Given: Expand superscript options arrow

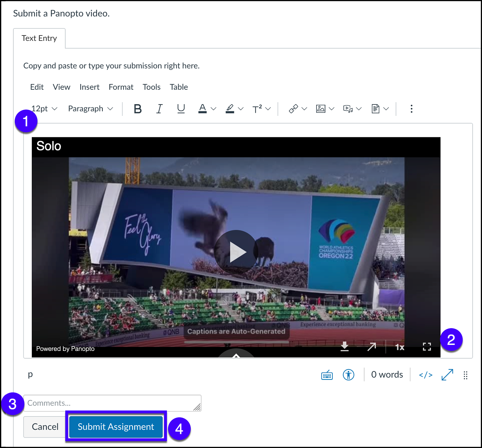Looking at the screenshot, I should [x=268, y=109].
